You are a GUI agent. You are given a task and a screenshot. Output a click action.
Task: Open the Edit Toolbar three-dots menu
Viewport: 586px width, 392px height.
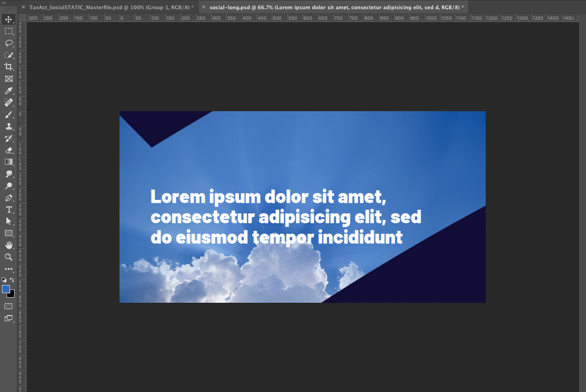9,269
